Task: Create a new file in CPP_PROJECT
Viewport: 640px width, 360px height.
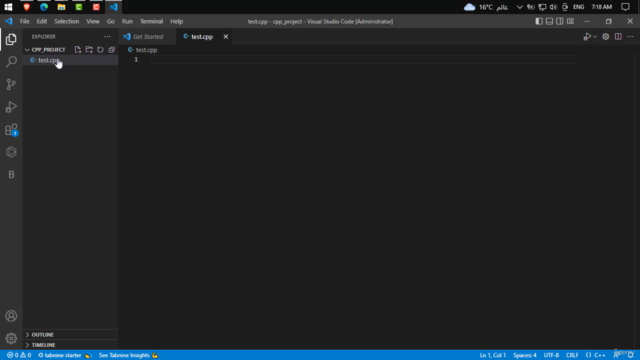Action: tap(78, 49)
